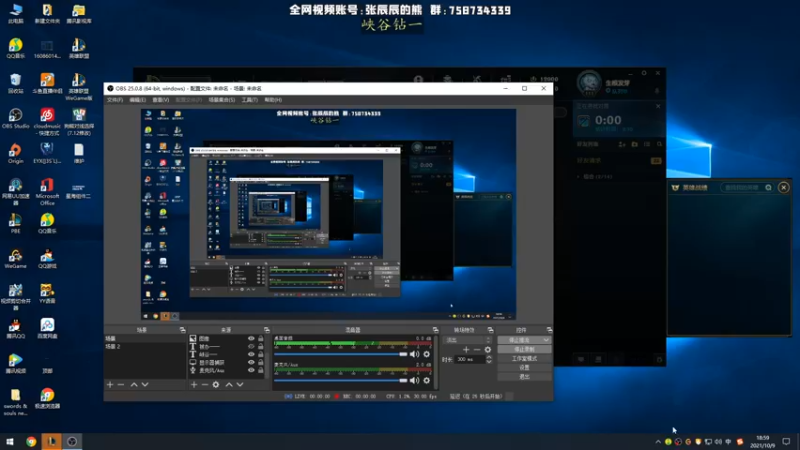Open the Microsoft Office desktop shortcut
Viewport: 800px width, 450px height.
(x=47, y=192)
